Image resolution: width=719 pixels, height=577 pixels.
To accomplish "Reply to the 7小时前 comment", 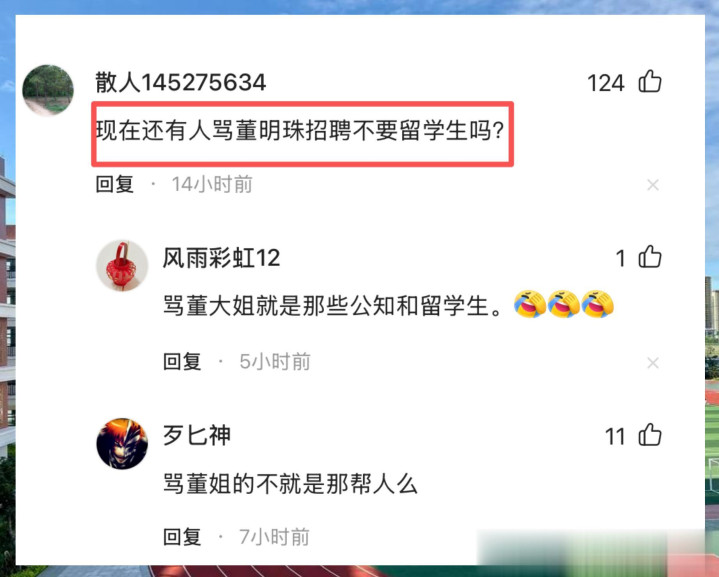I will pyautogui.click(x=182, y=537).
